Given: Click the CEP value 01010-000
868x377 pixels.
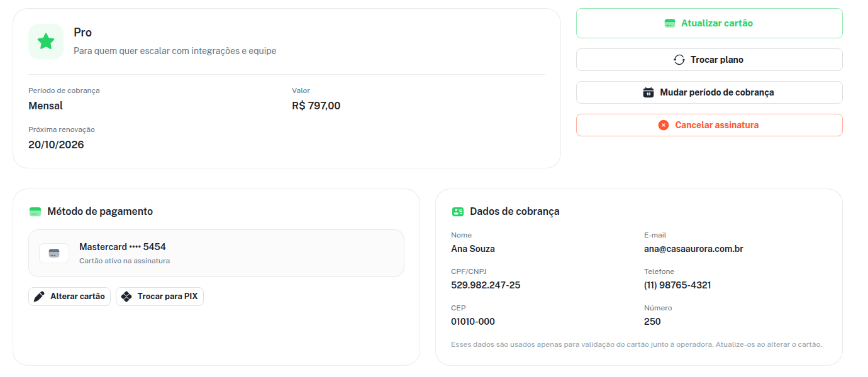Looking at the screenshot, I should (x=473, y=322).
